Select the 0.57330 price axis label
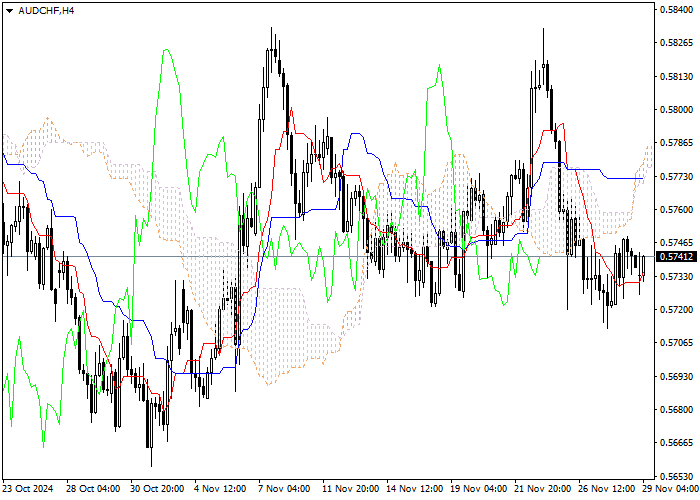The height and width of the screenshot is (500, 700). click(676, 277)
